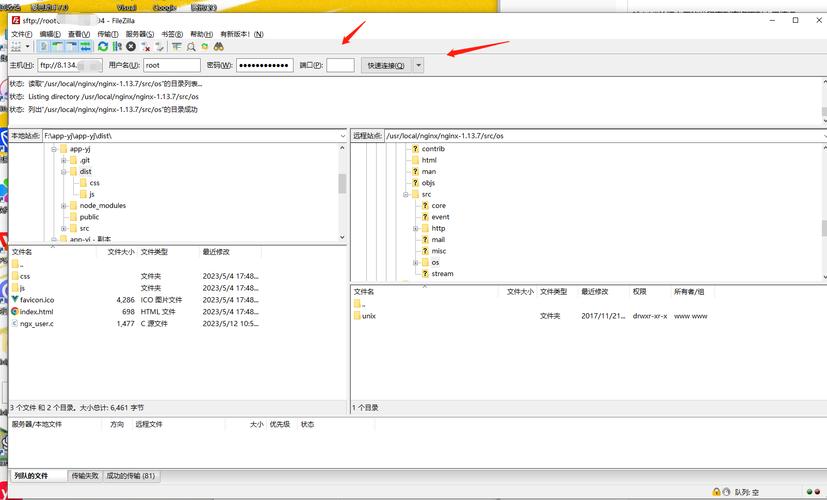Click the 主机 host input field
Viewport: 827px width, 500px height.
pos(70,65)
